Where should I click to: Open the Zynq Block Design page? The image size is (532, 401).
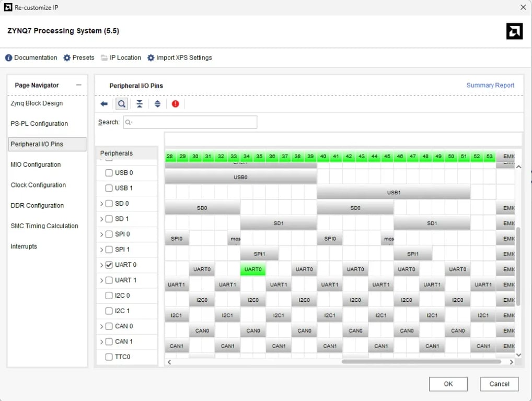click(37, 103)
